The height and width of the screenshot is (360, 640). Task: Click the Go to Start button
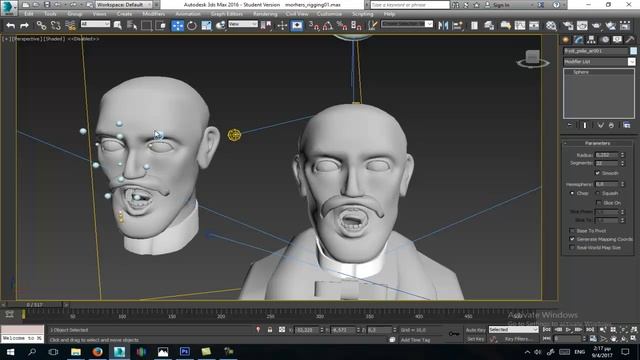pyautogui.click(x=547, y=330)
